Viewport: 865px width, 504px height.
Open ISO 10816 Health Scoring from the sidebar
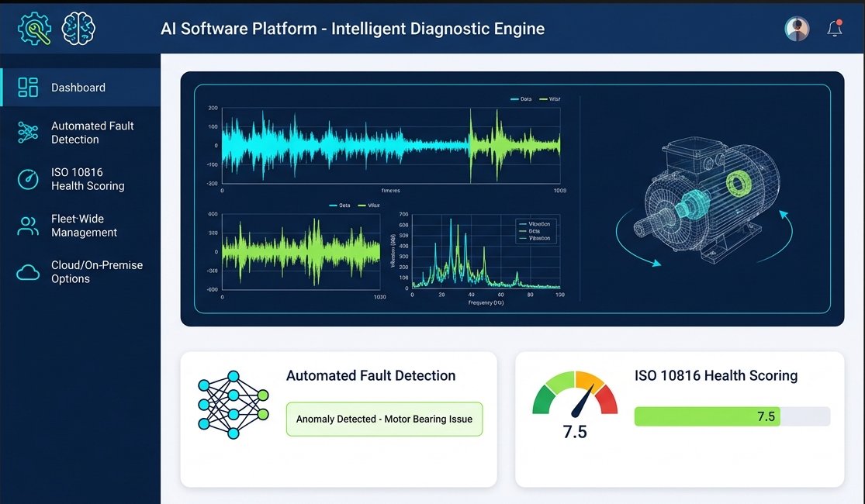click(x=88, y=179)
